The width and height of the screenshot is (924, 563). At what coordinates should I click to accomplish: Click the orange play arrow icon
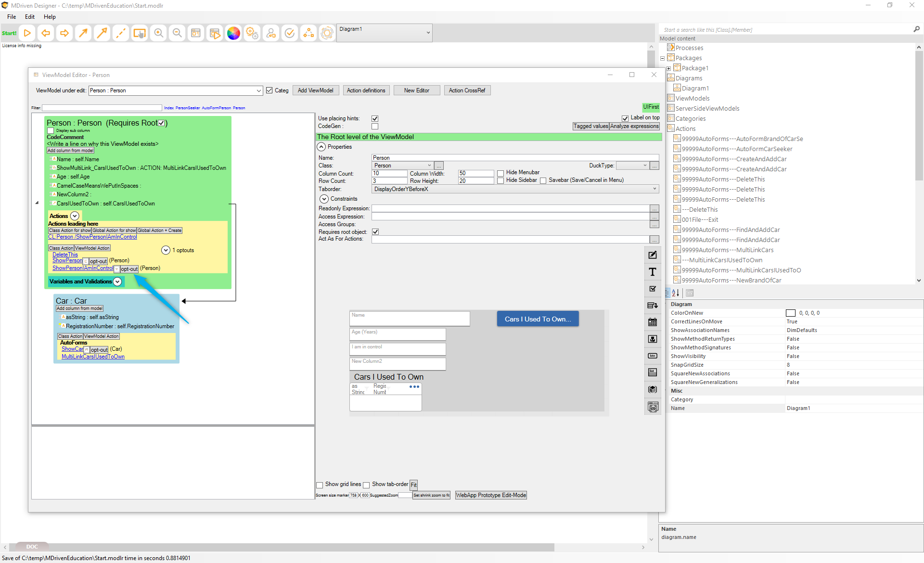[x=27, y=33]
